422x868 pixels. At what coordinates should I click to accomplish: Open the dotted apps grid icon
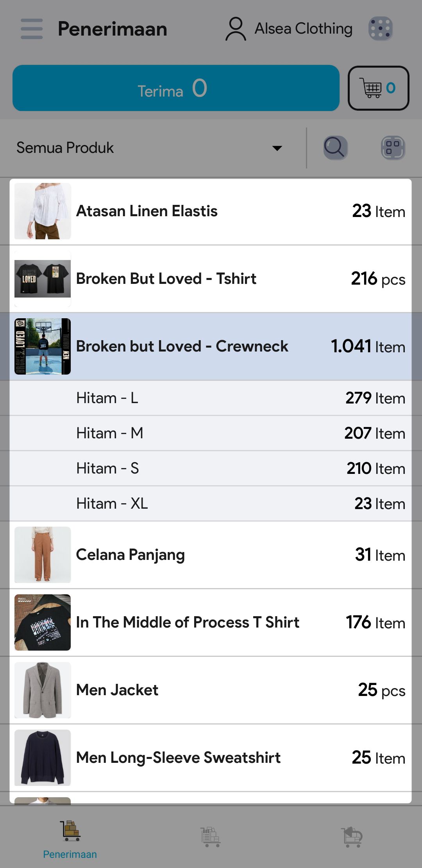380,29
